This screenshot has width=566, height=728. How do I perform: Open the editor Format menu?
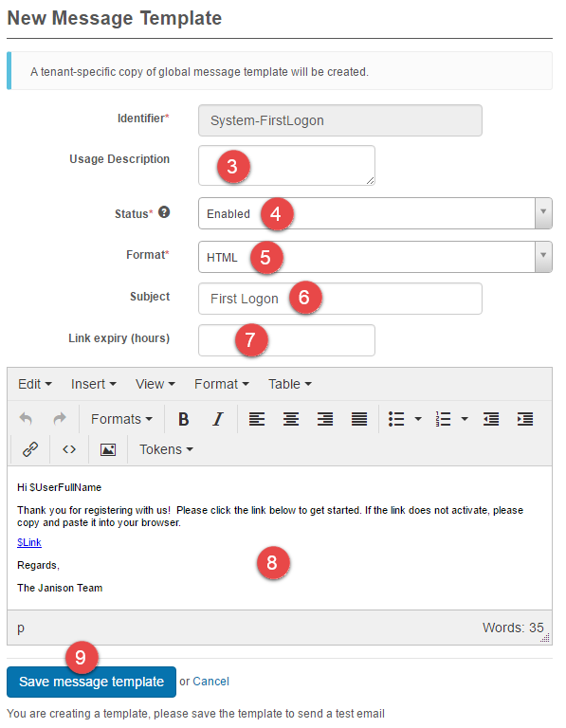click(222, 384)
